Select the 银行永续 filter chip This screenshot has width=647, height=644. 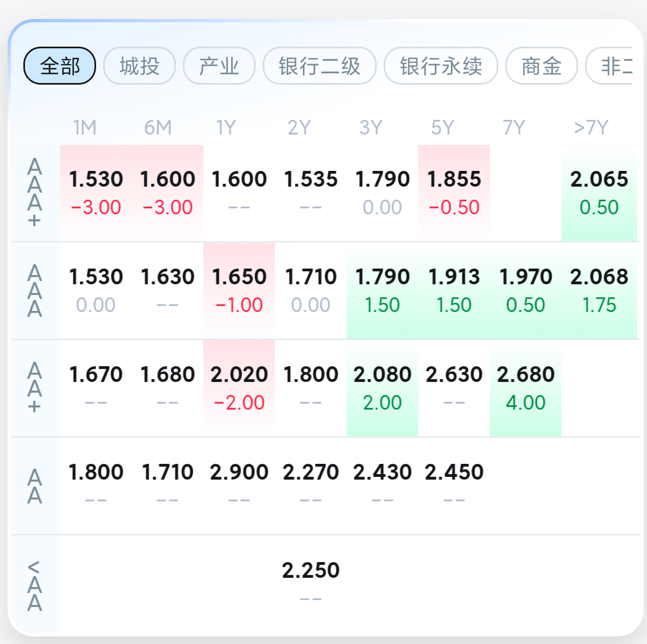click(441, 66)
